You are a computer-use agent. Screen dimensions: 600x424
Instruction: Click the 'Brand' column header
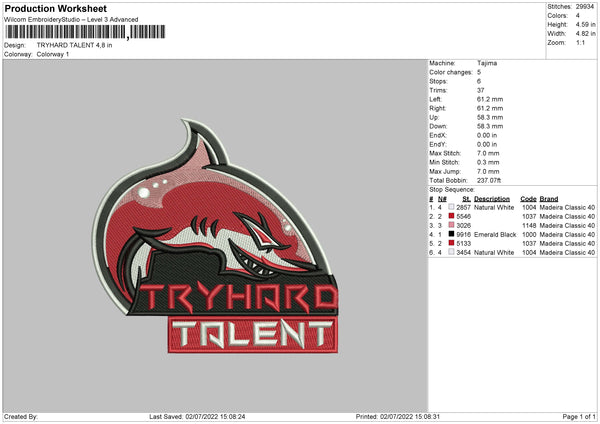pos(549,199)
